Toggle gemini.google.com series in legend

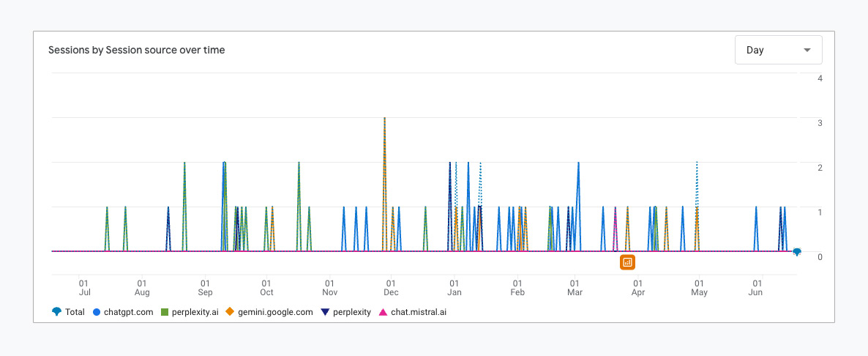(x=276, y=312)
